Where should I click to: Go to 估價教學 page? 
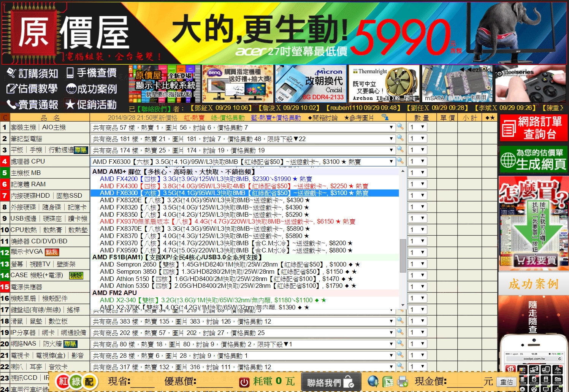click(x=32, y=89)
